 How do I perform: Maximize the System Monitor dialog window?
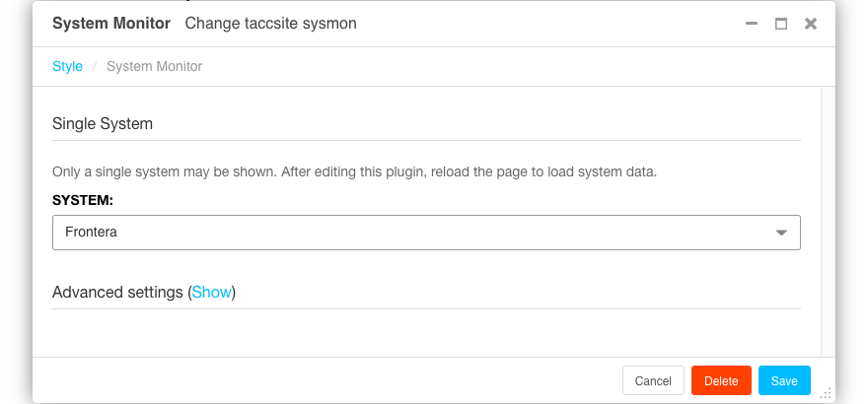(x=781, y=24)
